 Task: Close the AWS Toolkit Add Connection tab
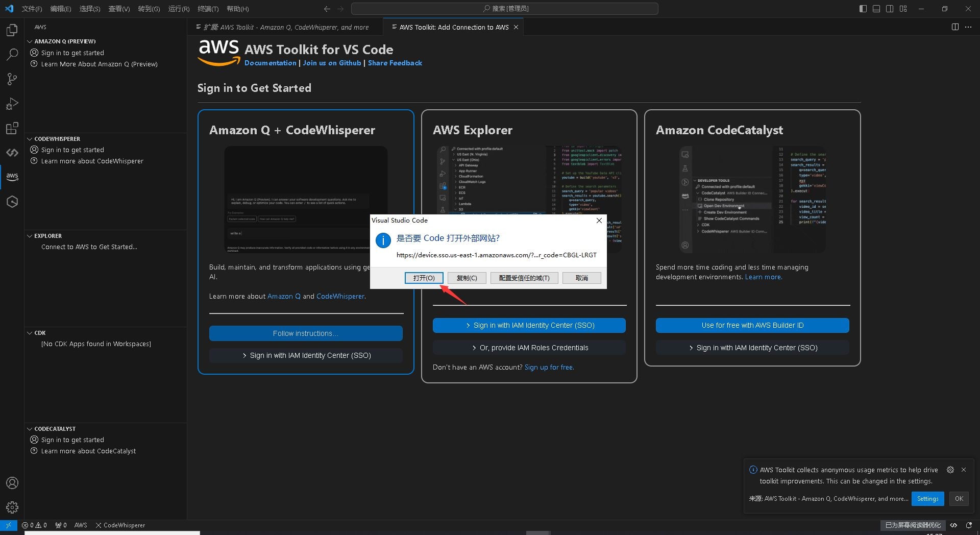[x=516, y=27]
